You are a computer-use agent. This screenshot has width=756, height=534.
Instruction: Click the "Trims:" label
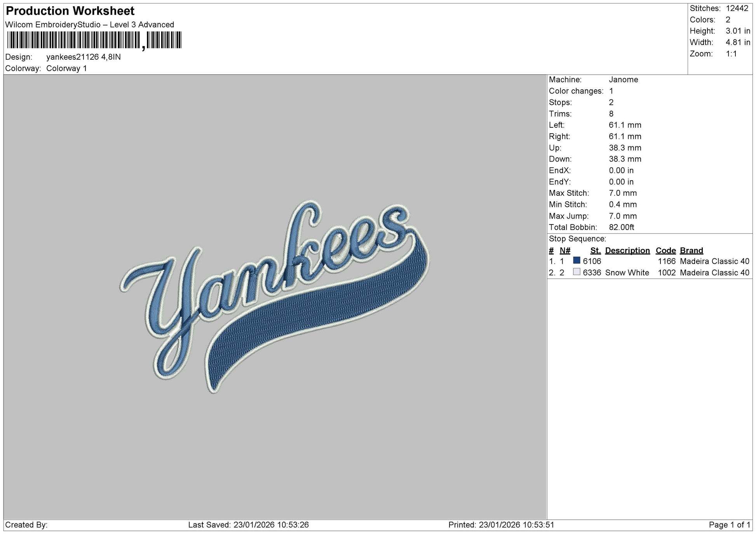coord(560,114)
